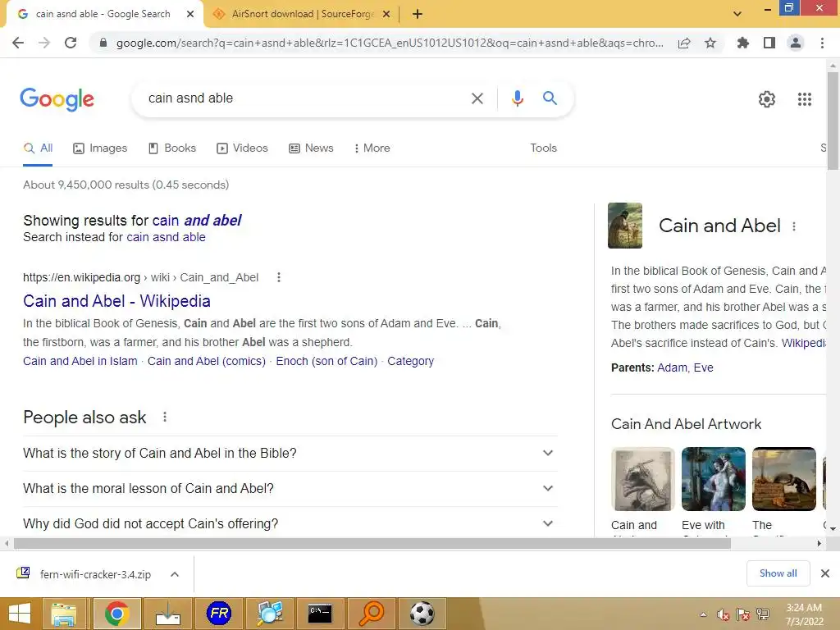Viewport: 840px width, 630px height.
Task: Click muted volume tray icon
Action: point(724,614)
